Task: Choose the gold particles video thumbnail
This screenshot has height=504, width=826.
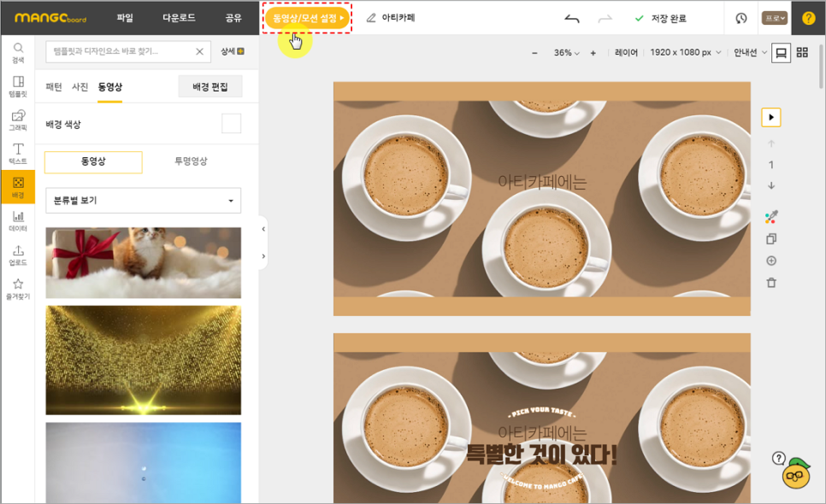Action: [x=144, y=360]
